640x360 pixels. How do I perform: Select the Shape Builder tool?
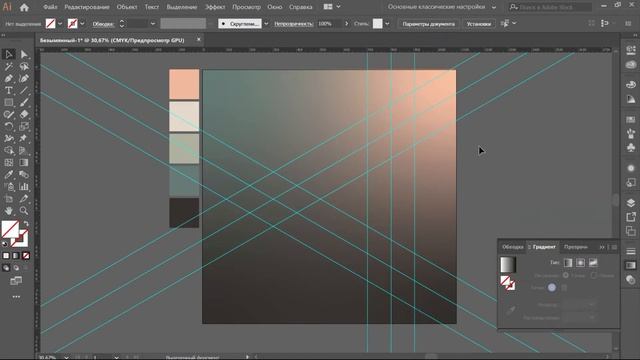(9, 151)
